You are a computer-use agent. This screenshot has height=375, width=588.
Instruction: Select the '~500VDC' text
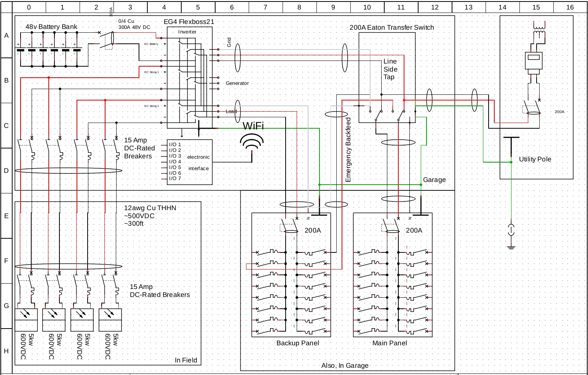click(139, 216)
